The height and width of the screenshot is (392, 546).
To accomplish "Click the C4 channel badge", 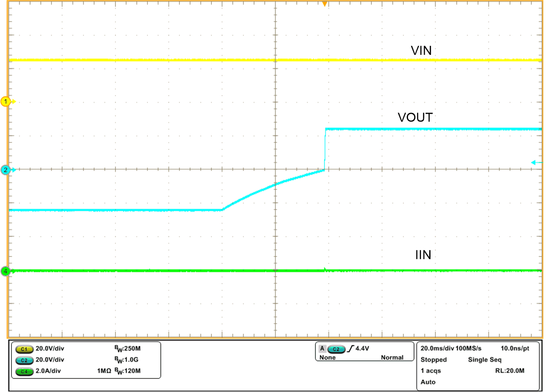I will (24, 371).
